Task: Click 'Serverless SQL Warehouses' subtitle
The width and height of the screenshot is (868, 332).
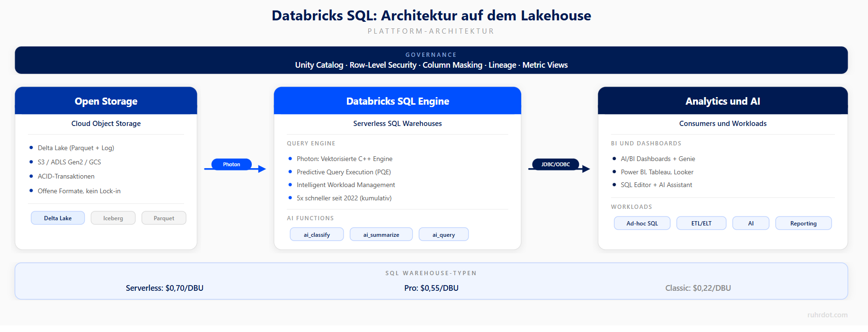Action: (x=398, y=124)
